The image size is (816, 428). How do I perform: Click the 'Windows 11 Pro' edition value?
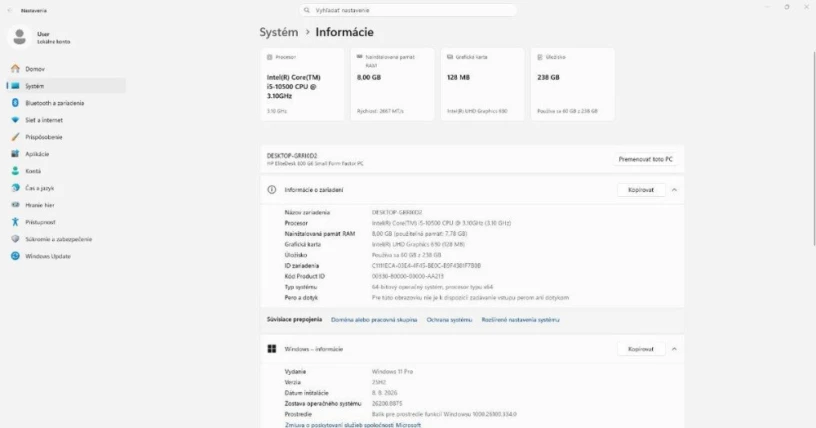pos(392,372)
